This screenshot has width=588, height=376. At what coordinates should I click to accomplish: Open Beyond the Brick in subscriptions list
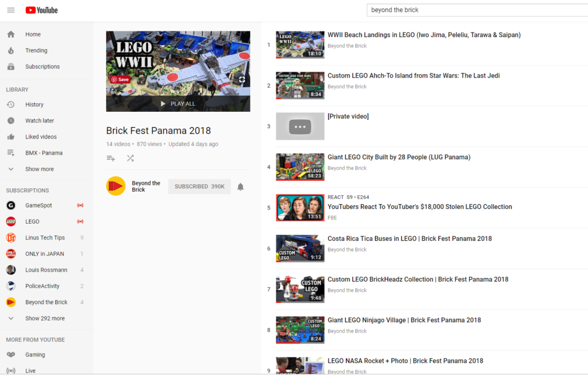tap(46, 302)
